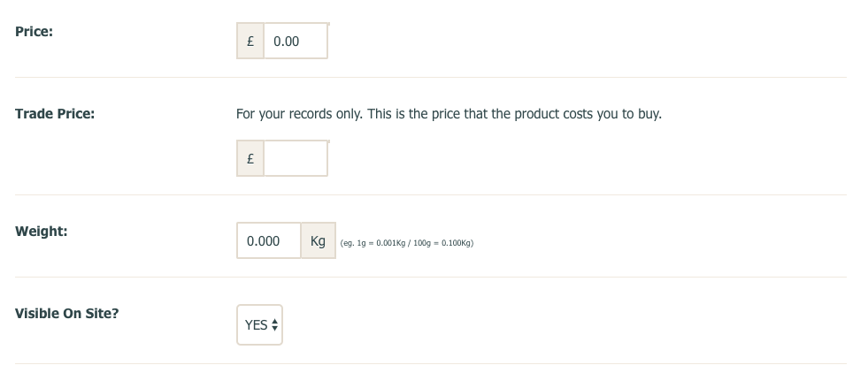The image size is (868, 388).
Task: Click the Price: label
Action: 34,32
